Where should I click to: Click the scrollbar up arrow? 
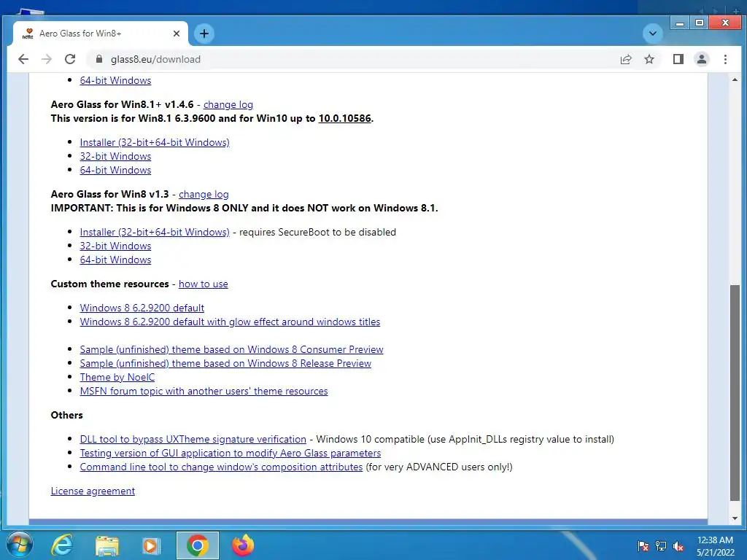tap(735, 79)
